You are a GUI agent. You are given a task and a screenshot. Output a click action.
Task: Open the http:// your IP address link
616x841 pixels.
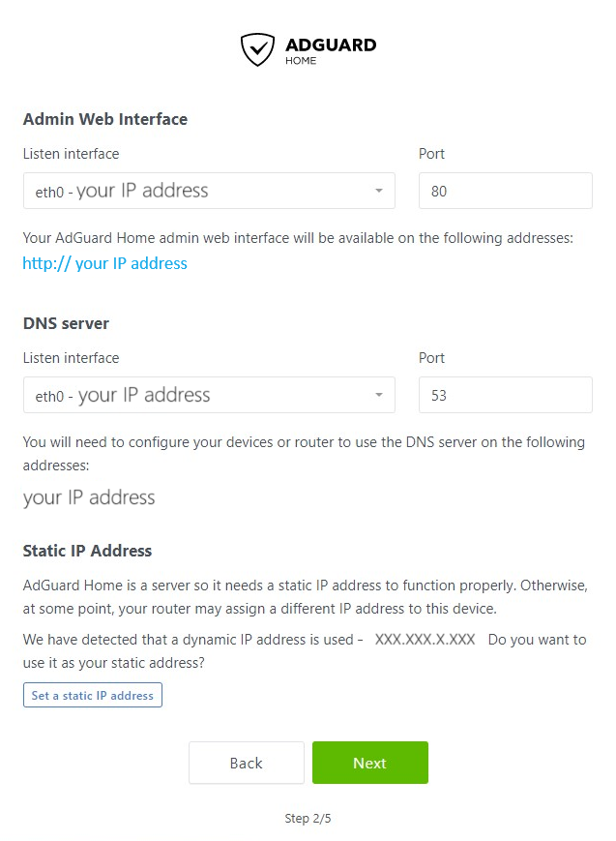pyautogui.click(x=105, y=263)
